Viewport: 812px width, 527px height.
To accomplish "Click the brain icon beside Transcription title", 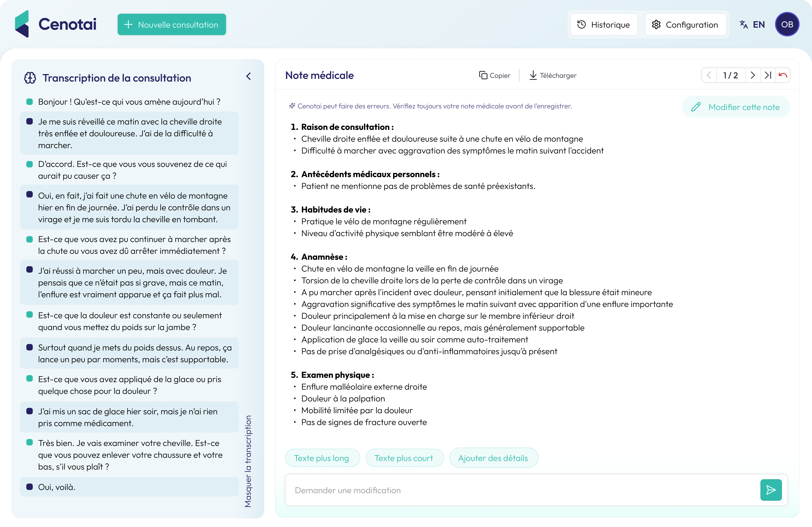I will 30,78.
